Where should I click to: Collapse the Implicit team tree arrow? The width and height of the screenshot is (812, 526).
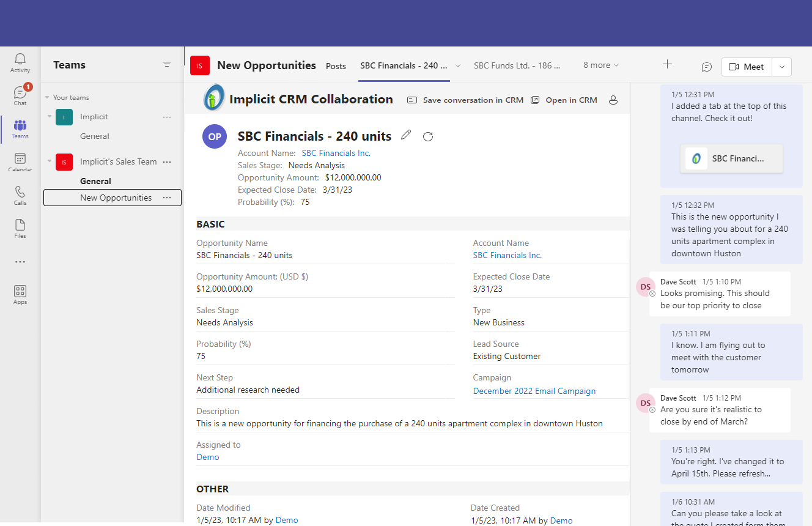click(x=49, y=117)
